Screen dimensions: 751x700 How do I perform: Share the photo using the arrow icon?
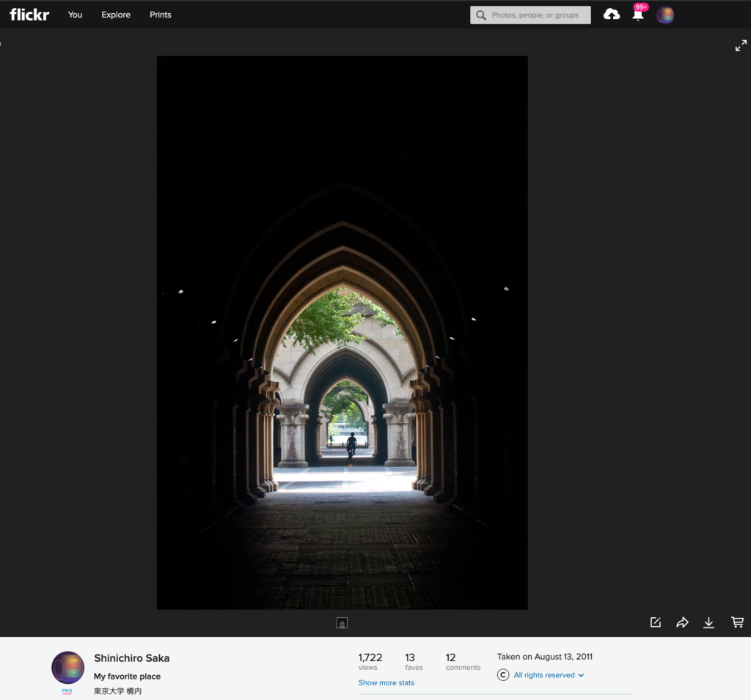(x=682, y=622)
